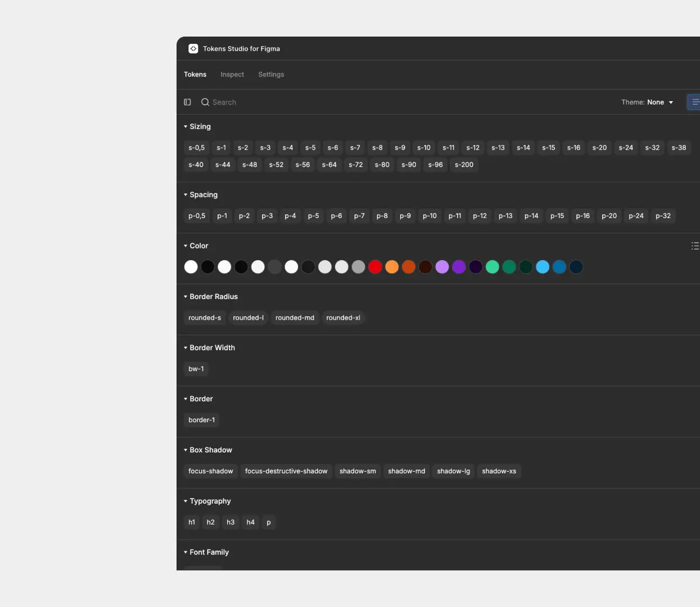Select the s-200 sizing token
The width and height of the screenshot is (700, 607).
coord(464,165)
